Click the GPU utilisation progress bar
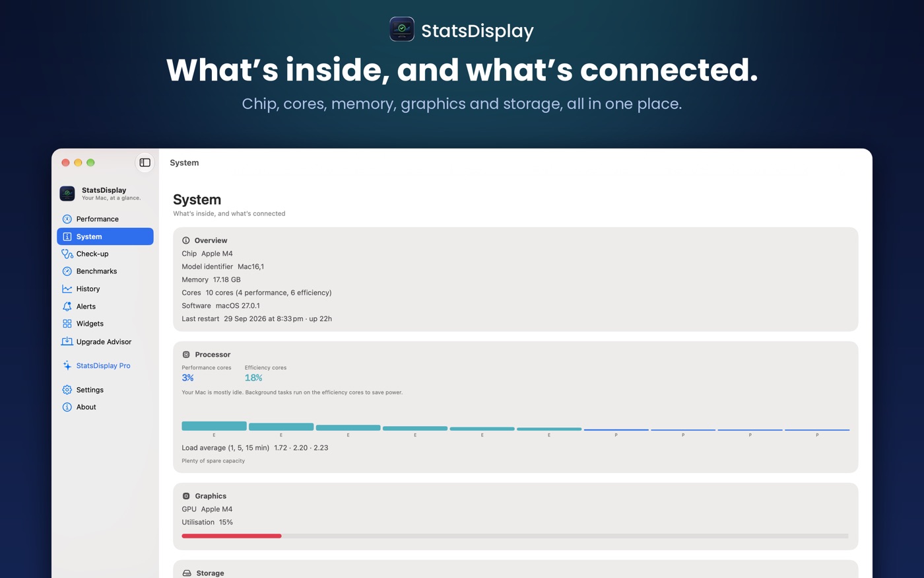Viewport: 924px width, 578px height. (515, 536)
